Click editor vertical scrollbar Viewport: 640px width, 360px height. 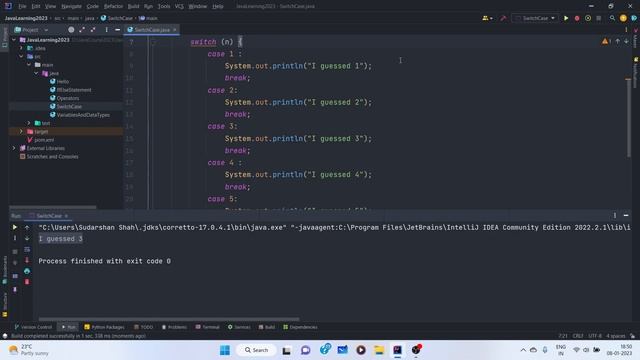(628, 118)
